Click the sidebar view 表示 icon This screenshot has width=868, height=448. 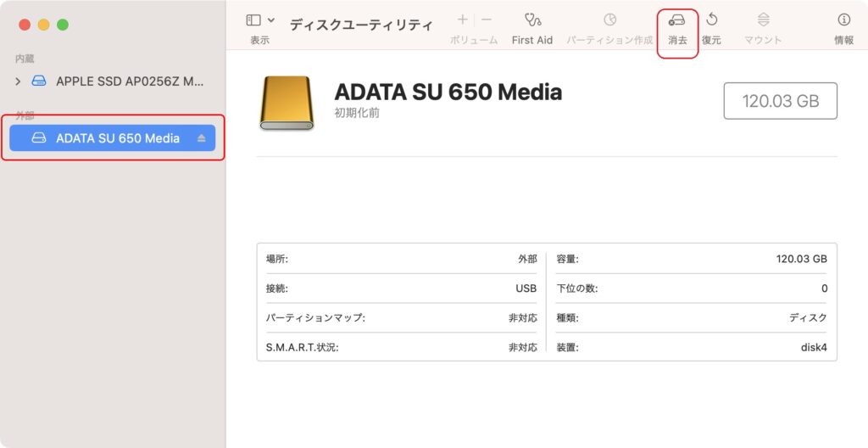pyautogui.click(x=253, y=20)
